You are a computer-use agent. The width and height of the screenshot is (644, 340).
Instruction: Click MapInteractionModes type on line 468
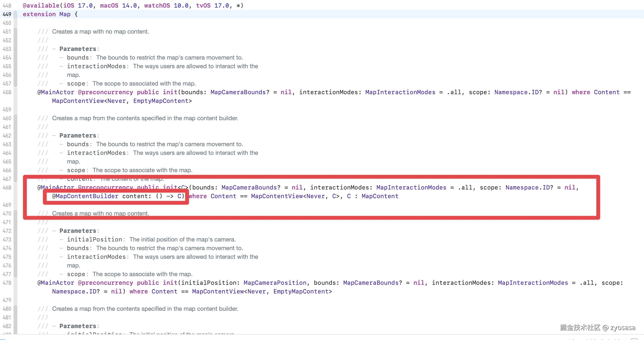(411, 188)
